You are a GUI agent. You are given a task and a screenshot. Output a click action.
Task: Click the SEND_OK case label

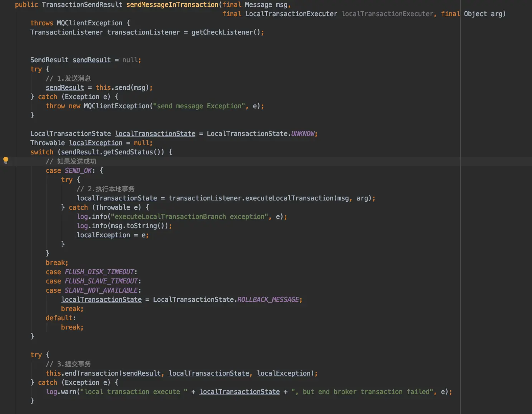[78, 171]
